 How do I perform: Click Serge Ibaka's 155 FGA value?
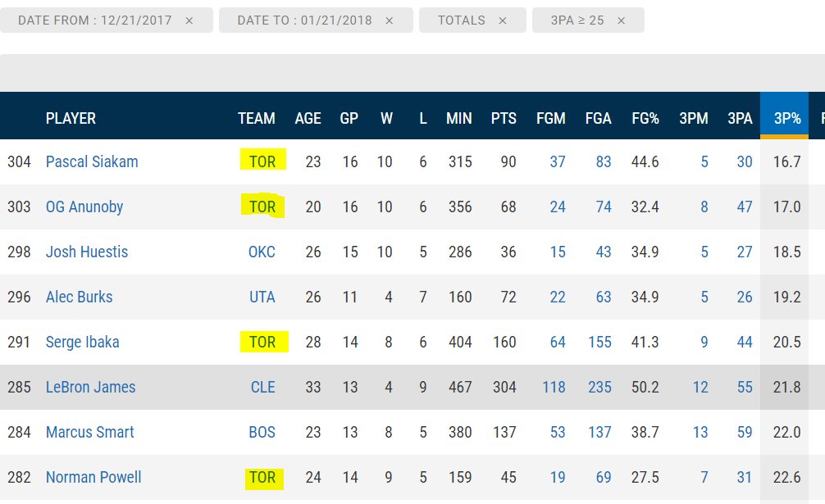click(x=599, y=342)
